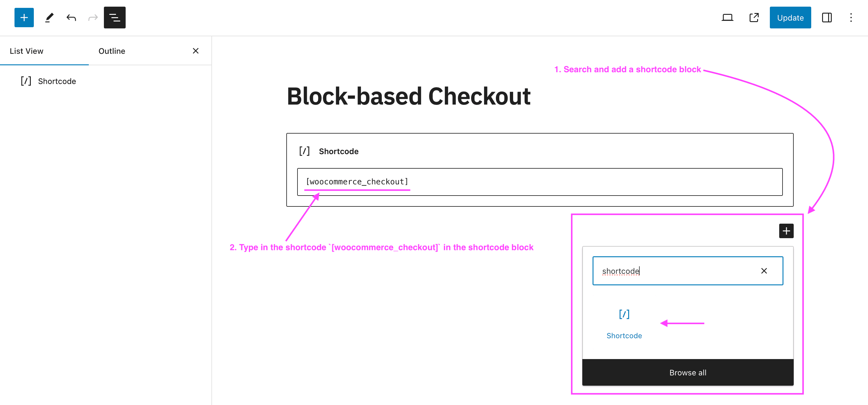Select the Shortcode block icon in the inserter popup
Image resolution: width=868 pixels, height=405 pixels.
624,314
